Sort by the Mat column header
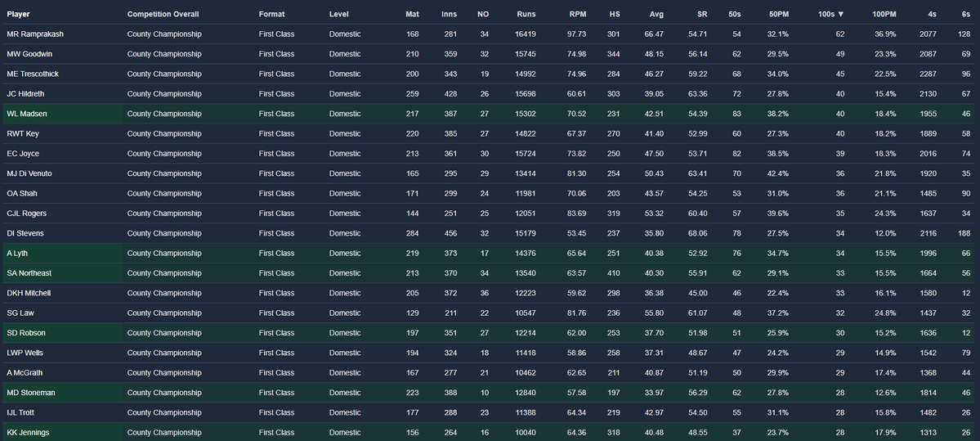980x441 pixels. click(x=412, y=14)
